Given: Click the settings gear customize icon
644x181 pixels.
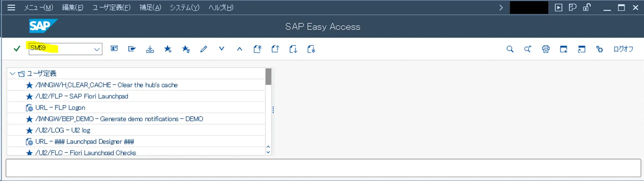Looking at the screenshot, I should coord(599,49).
